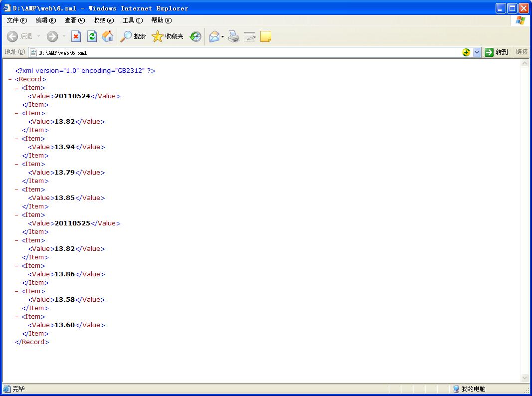Collapse the Item containing 13.60
Viewport: 532px width, 396px height.
coord(16,317)
